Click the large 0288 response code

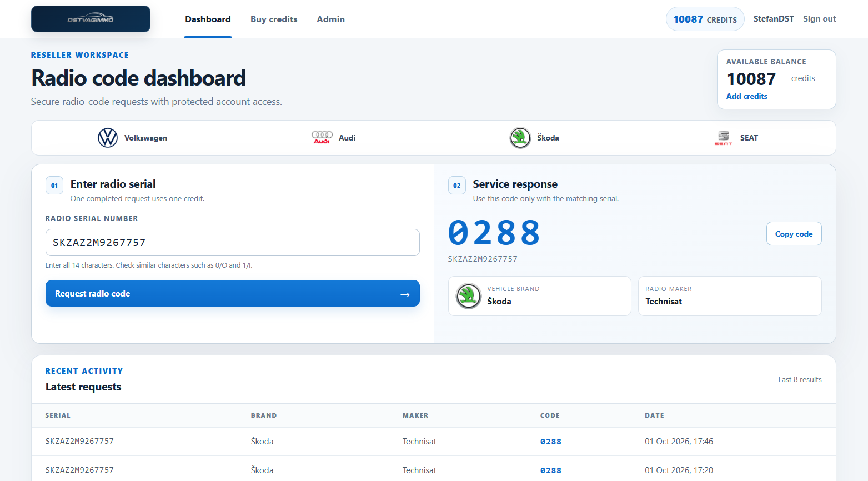(494, 232)
